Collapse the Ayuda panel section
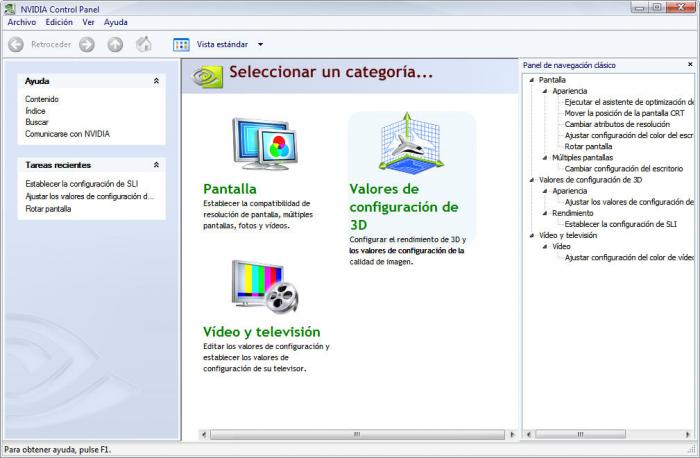Screen dimensions: 700x458 point(156,81)
